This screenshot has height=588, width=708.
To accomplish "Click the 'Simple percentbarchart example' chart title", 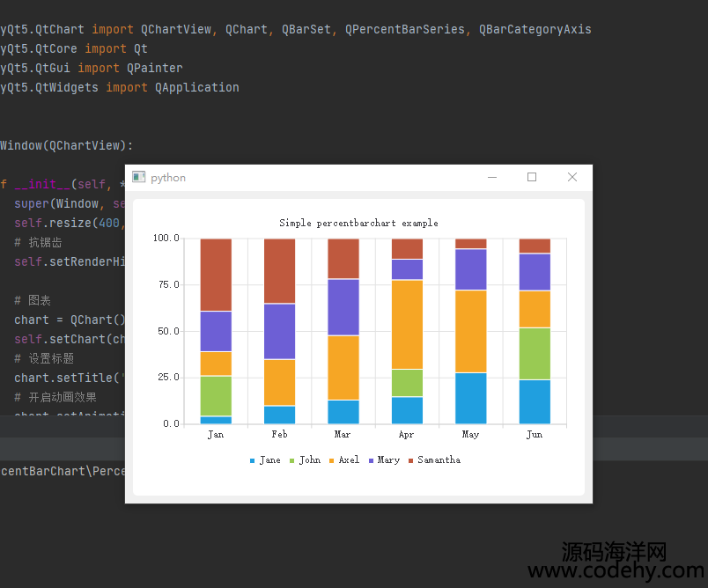I will 358,224.
